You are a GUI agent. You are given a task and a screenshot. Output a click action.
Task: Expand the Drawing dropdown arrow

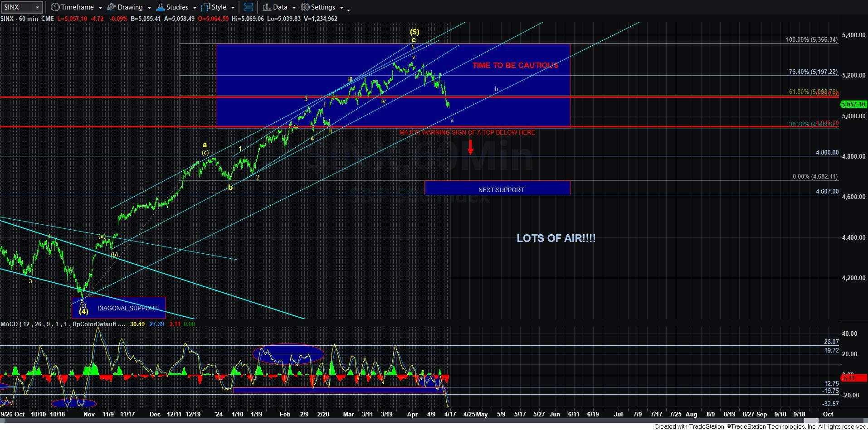point(149,8)
